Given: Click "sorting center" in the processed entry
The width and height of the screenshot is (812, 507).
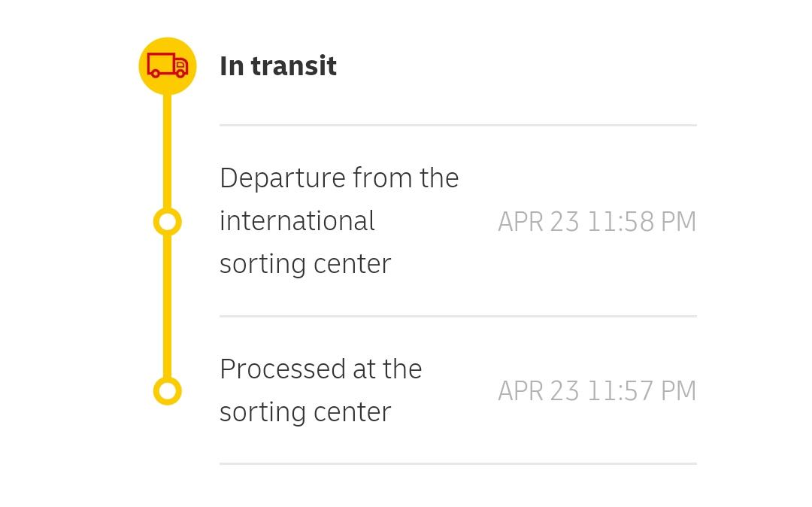Looking at the screenshot, I should 305,412.
